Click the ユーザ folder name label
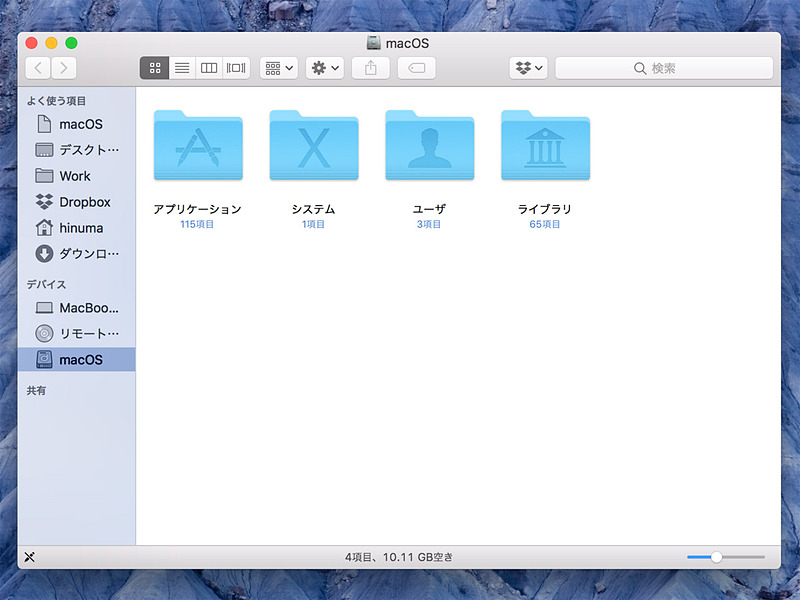800x600 pixels. 429,209
